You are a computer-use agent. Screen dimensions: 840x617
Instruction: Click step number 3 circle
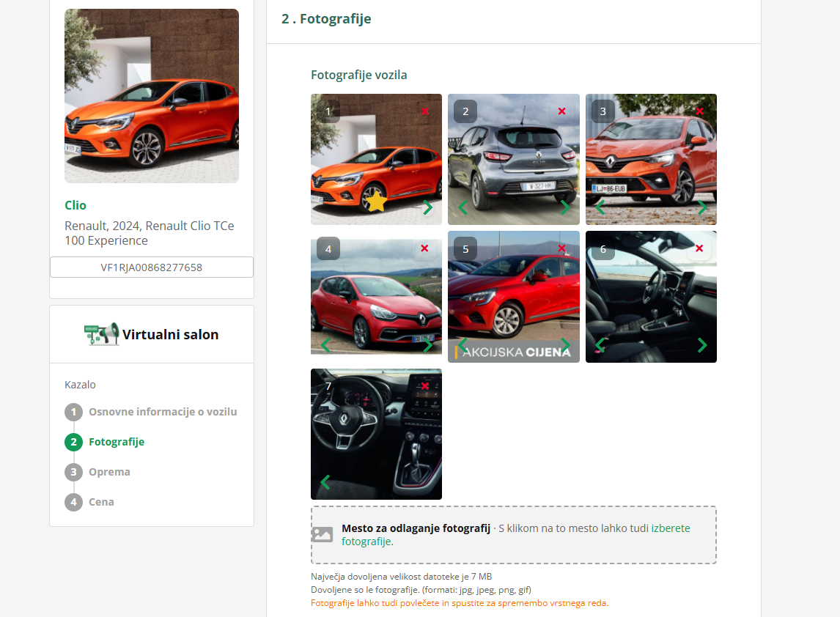[74, 472]
